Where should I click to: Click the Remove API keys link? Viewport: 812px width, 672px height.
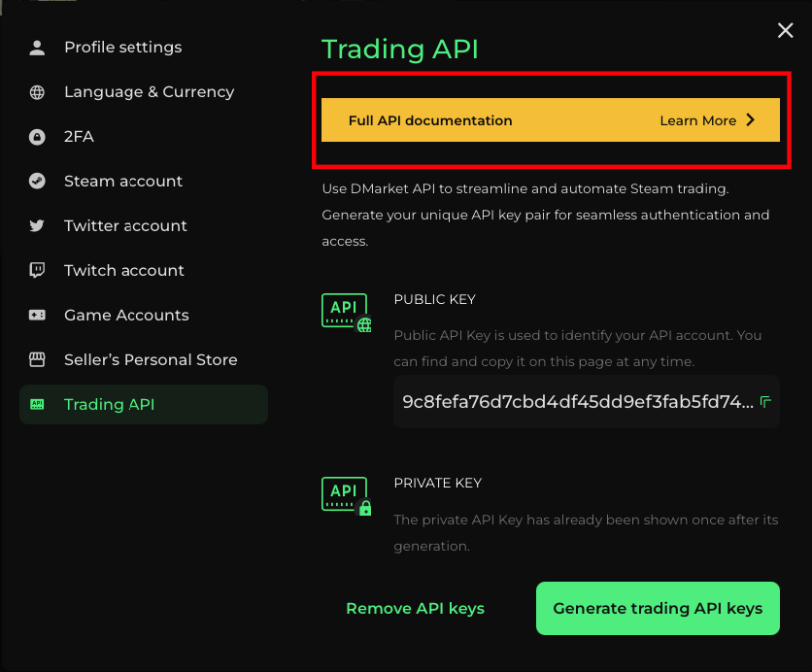[415, 608]
